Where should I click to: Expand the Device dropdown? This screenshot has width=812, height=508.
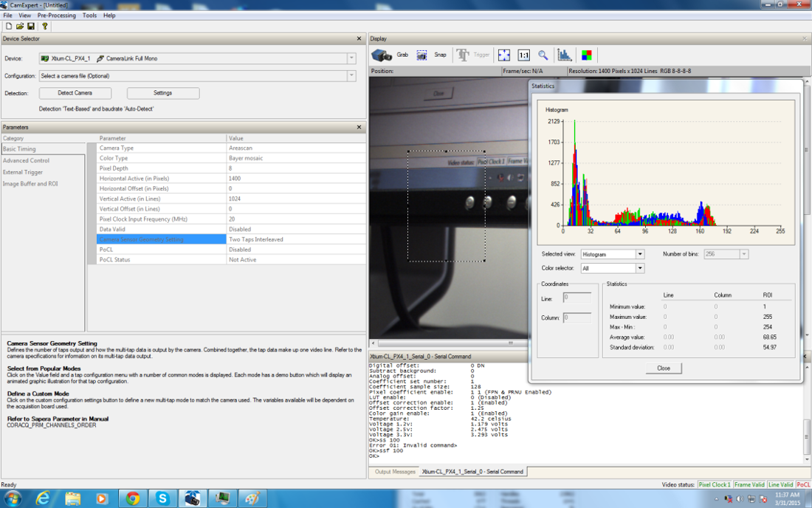click(x=351, y=58)
